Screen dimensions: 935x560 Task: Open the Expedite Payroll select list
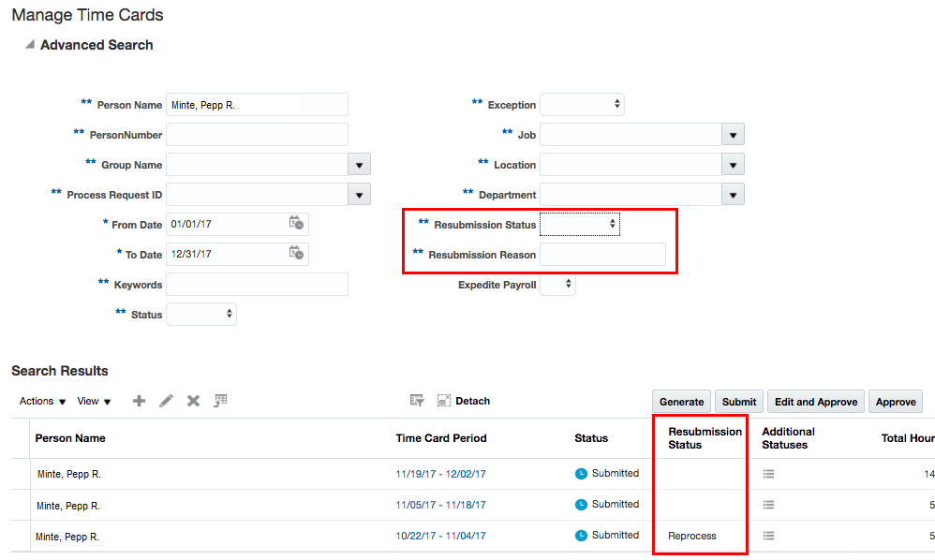(557, 285)
